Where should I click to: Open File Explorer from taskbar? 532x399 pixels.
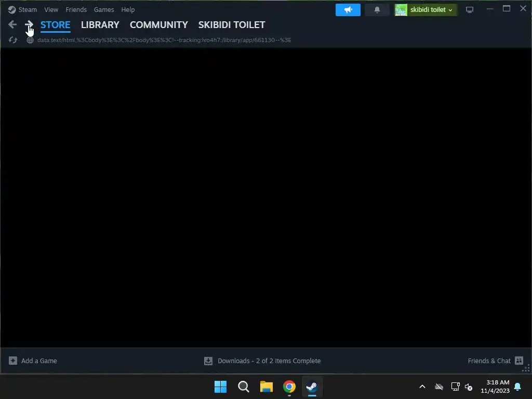click(267, 387)
